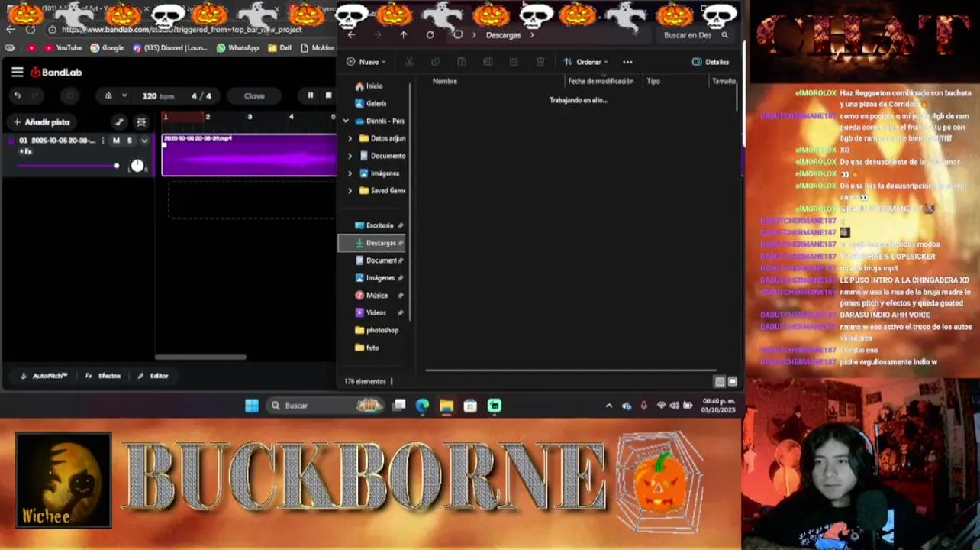Solo track 01 with S button
The image size is (980, 550).
tap(129, 141)
